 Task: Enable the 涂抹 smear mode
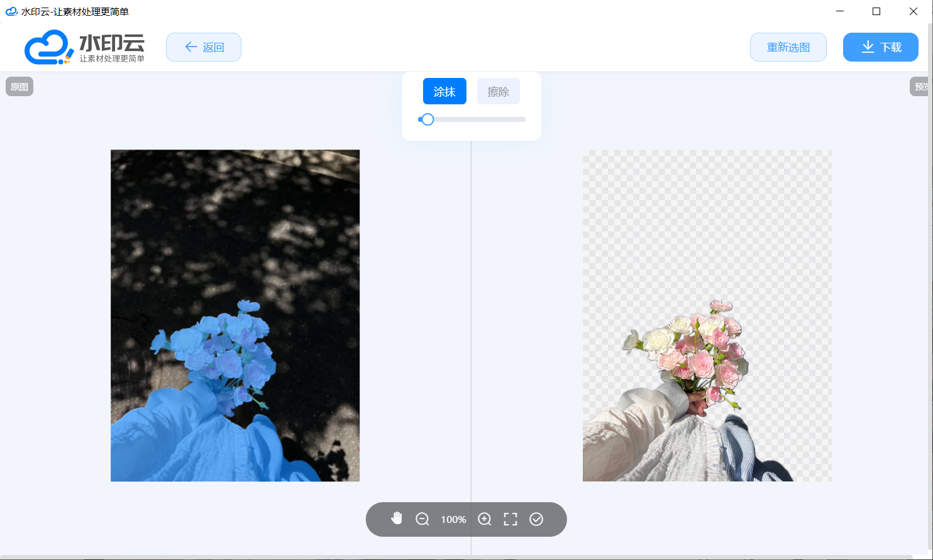[444, 92]
